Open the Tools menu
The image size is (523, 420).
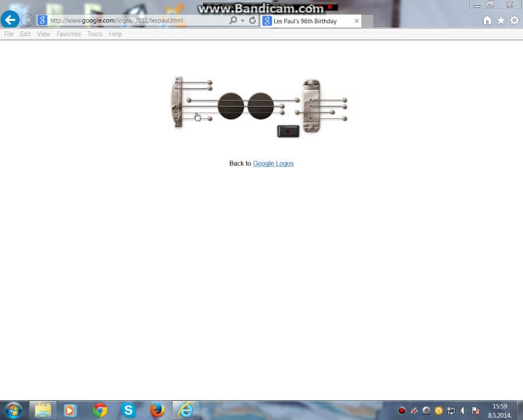click(x=95, y=34)
